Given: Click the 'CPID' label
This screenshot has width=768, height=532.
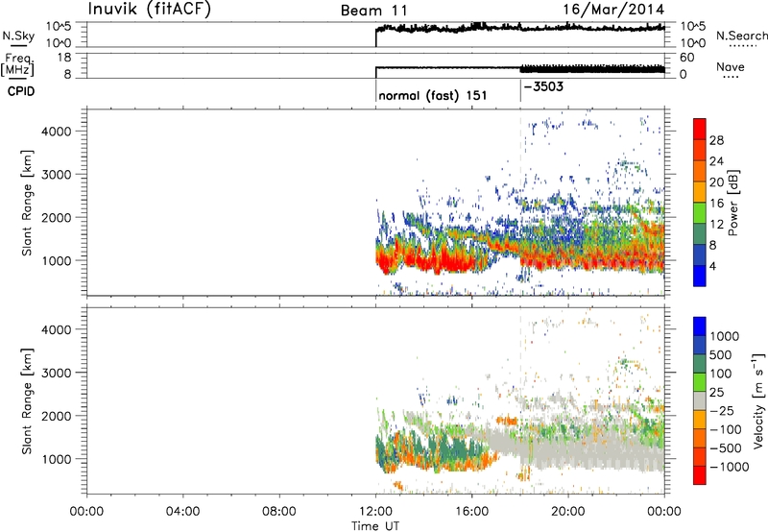Looking at the screenshot, I should tap(21, 91).
